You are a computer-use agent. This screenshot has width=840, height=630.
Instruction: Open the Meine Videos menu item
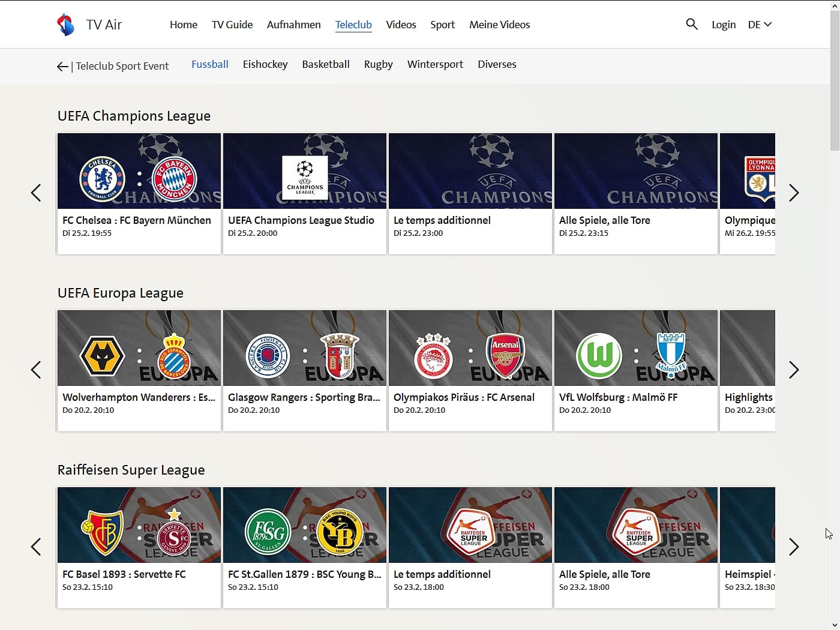click(x=500, y=25)
